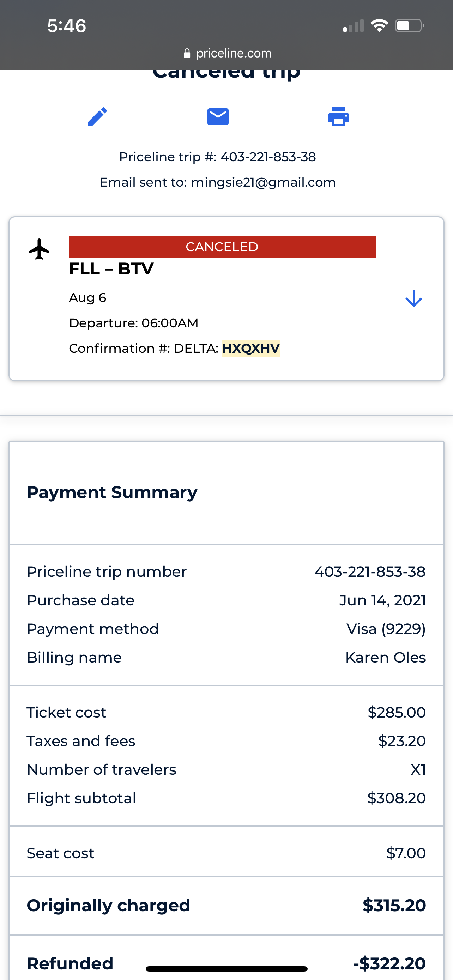Tap the 5:46 clock in status bar
Screen dimensions: 453x980
pyautogui.click(x=67, y=26)
